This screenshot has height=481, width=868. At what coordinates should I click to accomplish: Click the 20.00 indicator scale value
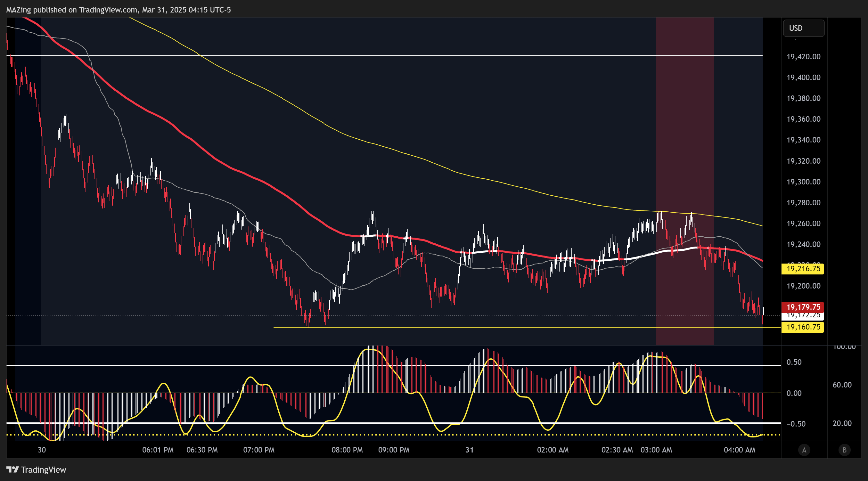click(842, 423)
